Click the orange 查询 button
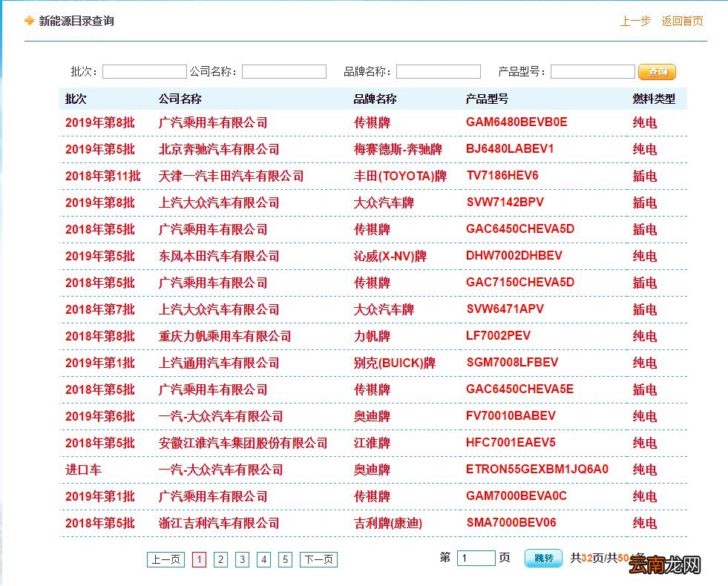Screen dimensions: 728x586 tap(657, 72)
